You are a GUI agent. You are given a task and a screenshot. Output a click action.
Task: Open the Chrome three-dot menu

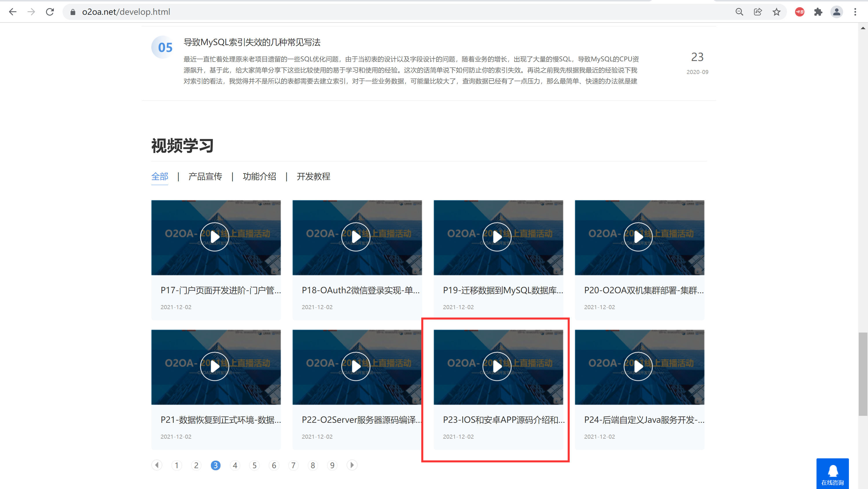pos(855,12)
